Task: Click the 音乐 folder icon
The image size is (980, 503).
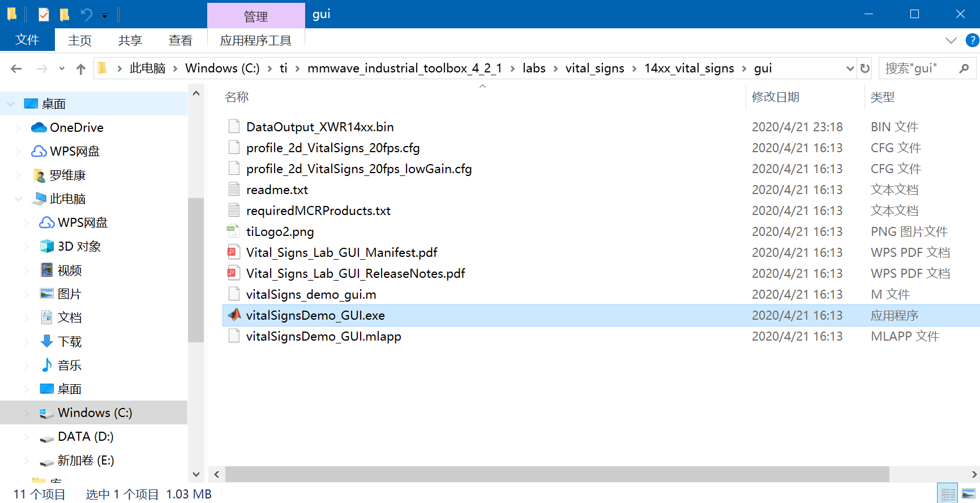Action: pyautogui.click(x=47, y=365)
